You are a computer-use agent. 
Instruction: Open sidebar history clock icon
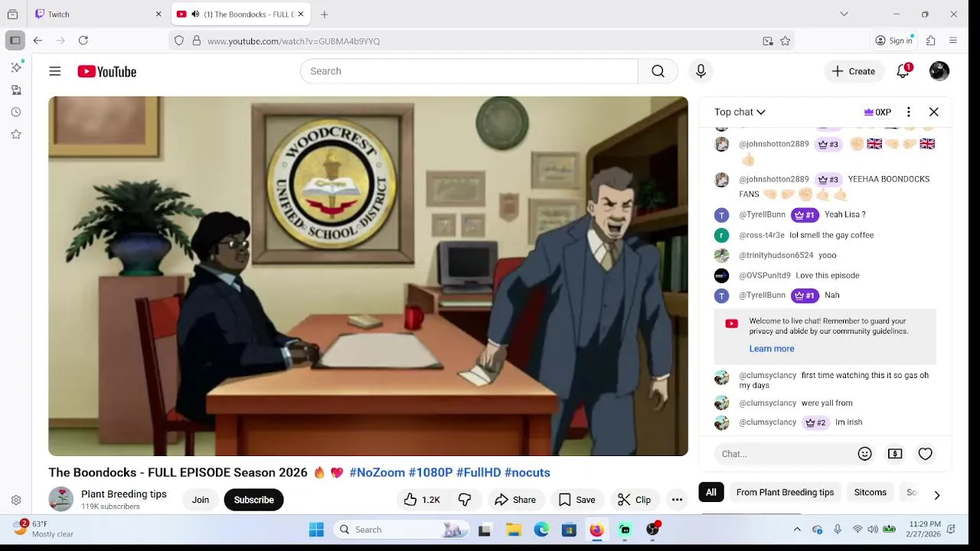coord(16,112)
